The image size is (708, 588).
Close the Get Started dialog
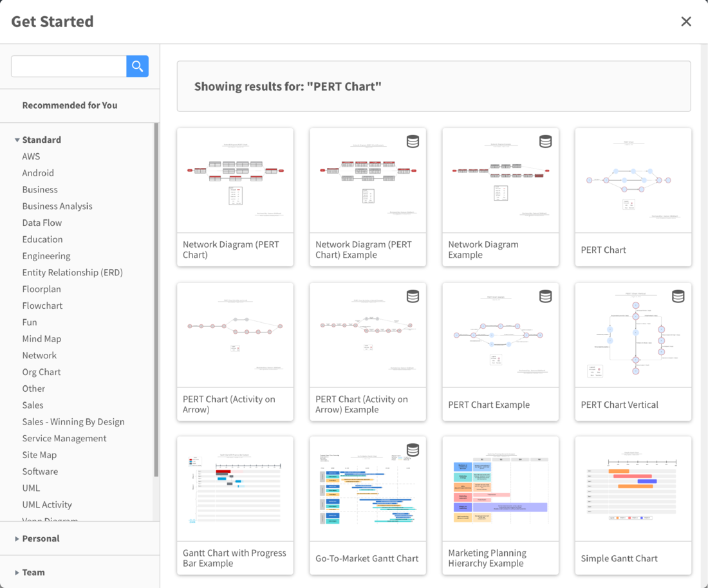[x=686, y=21]
